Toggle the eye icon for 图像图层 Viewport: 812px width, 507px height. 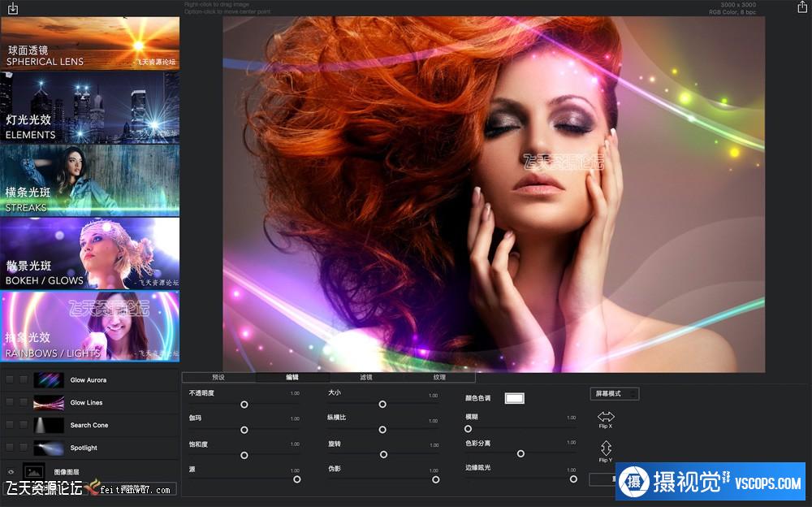11,471
